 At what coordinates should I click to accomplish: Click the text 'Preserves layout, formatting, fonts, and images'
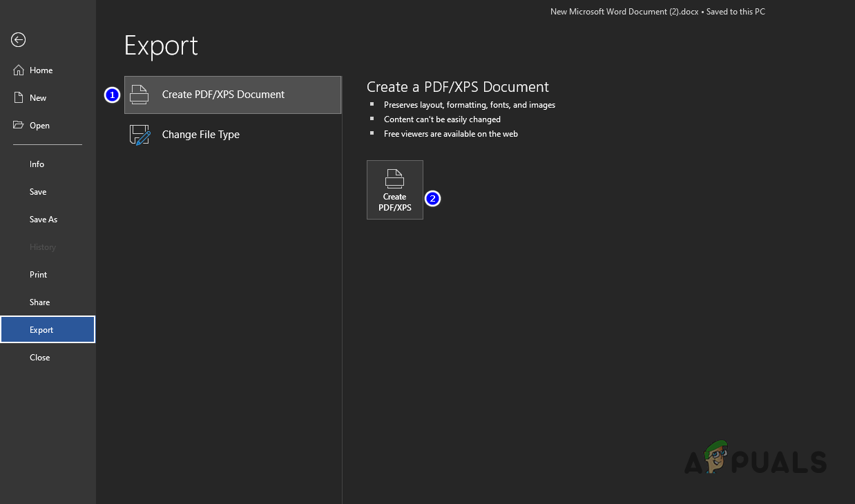point(470,105)
